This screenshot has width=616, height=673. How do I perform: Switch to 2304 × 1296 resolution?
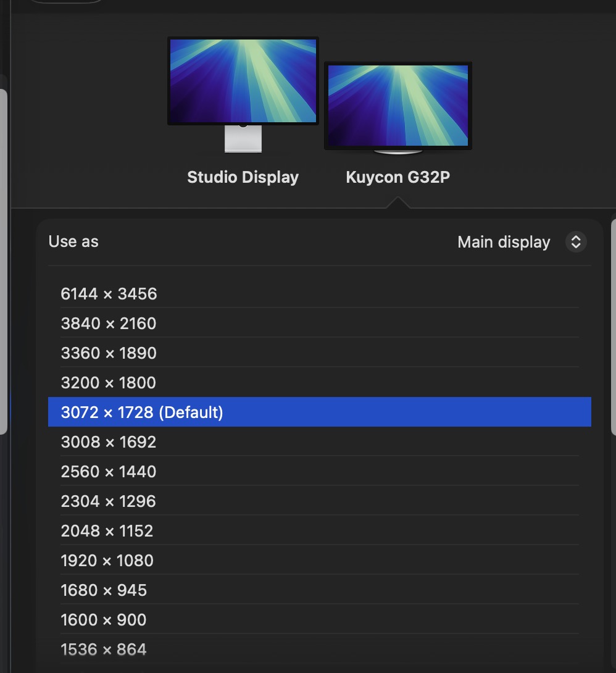(x=109, y=501)
